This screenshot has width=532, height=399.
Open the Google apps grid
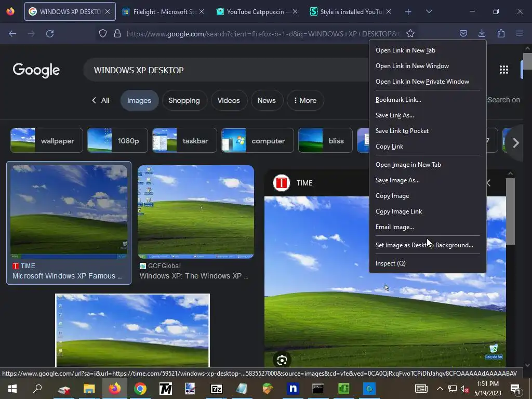point(504,70)
